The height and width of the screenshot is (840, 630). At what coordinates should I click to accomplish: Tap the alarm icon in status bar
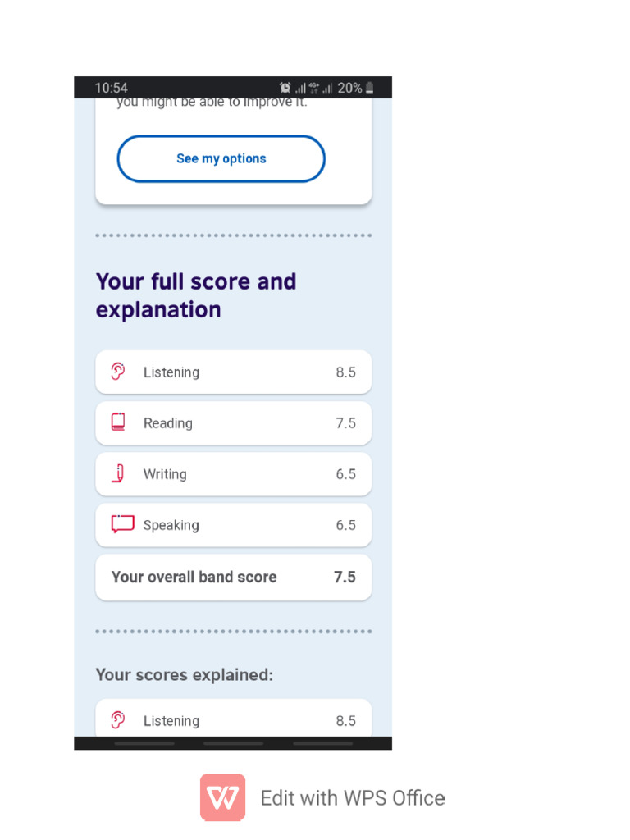[285, 88]
